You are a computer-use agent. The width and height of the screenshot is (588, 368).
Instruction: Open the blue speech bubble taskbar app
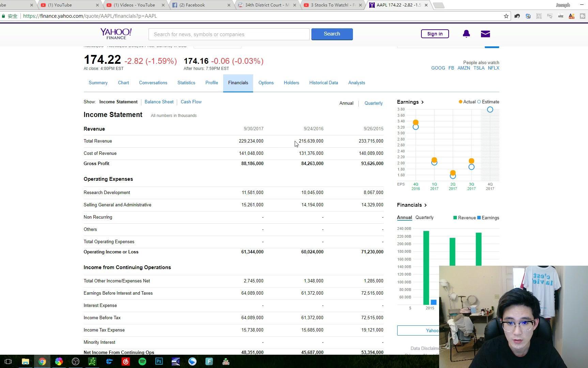point(192,362)
